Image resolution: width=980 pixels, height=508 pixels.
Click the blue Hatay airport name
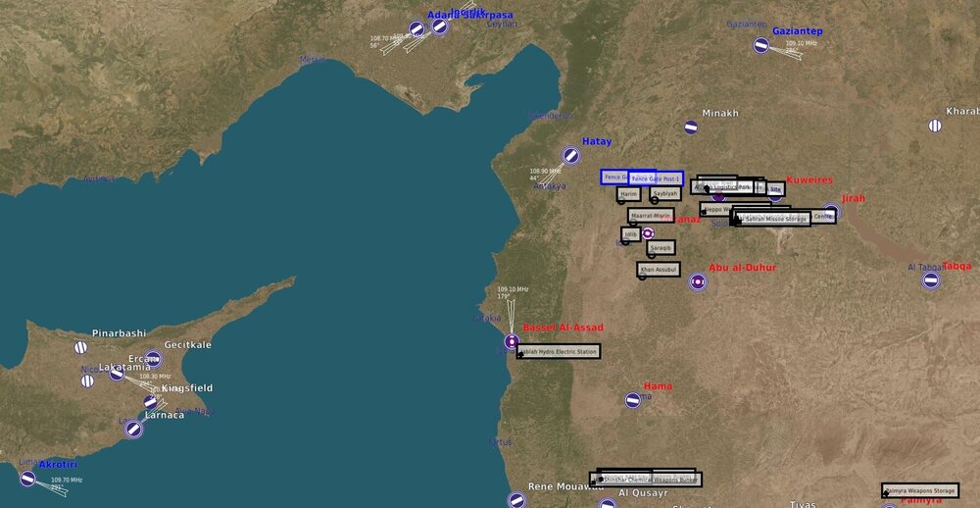597,142
